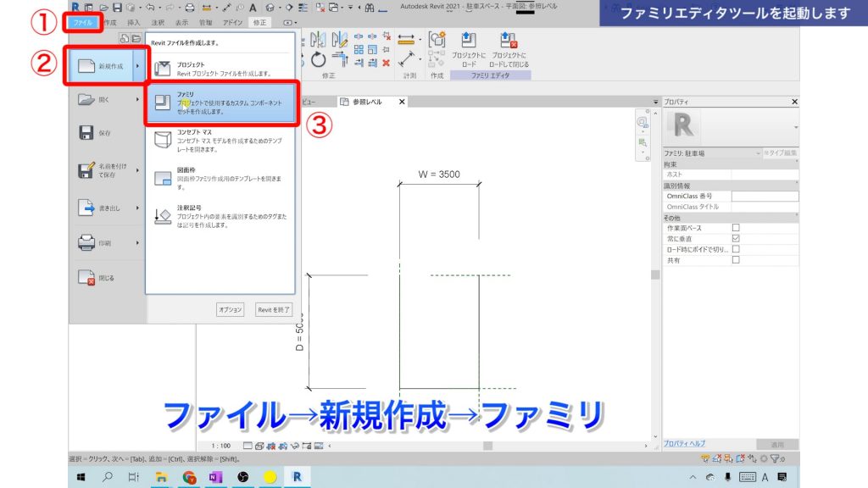
Task: Expand the 新規作成 submenu arrow
Action: tap(136, 67)
